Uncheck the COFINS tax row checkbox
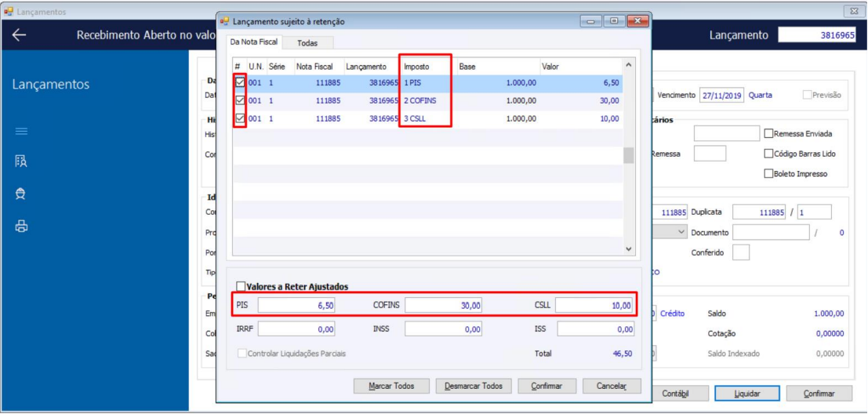 tap(240, 100)
